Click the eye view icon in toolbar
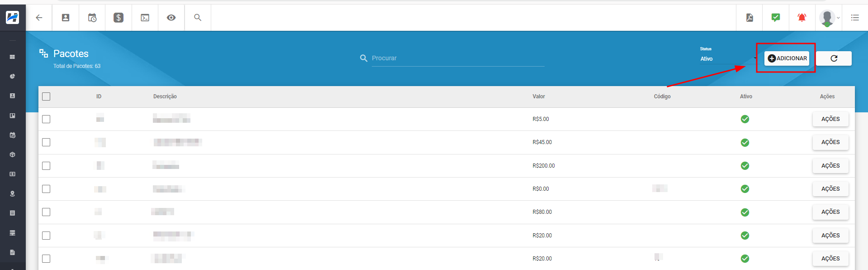 coord(171,18)
